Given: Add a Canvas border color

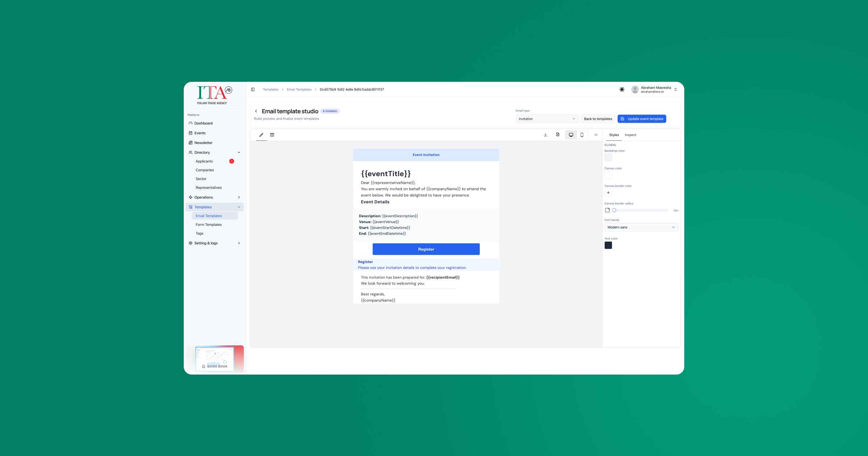Looking at the screenshot, I should [x=608, y=193].
